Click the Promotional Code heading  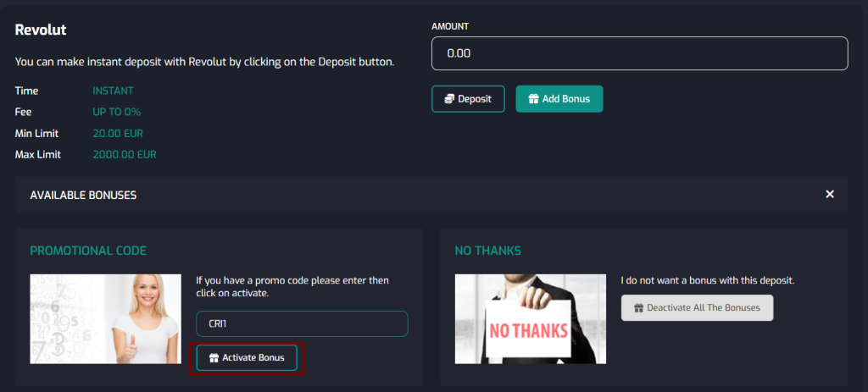point(88,251)
